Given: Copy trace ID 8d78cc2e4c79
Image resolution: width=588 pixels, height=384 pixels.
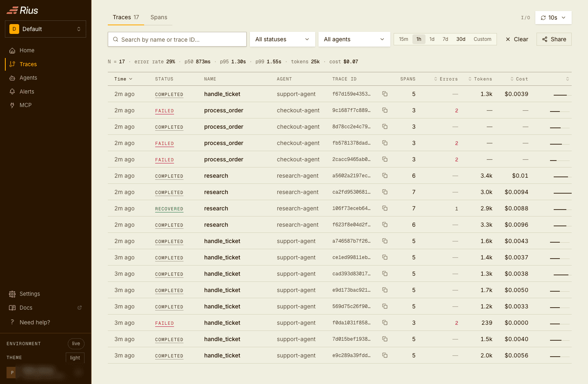Looking at the screenshot, I should coord(385,127).
